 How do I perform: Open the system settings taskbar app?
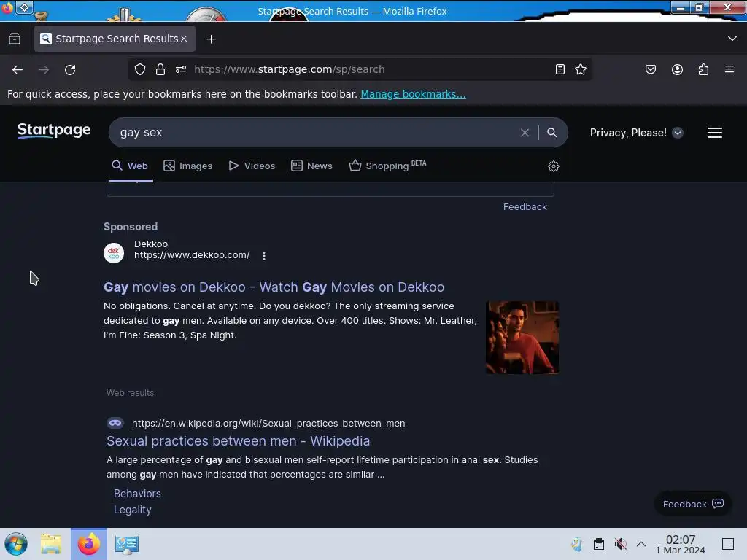coord(126,544)
